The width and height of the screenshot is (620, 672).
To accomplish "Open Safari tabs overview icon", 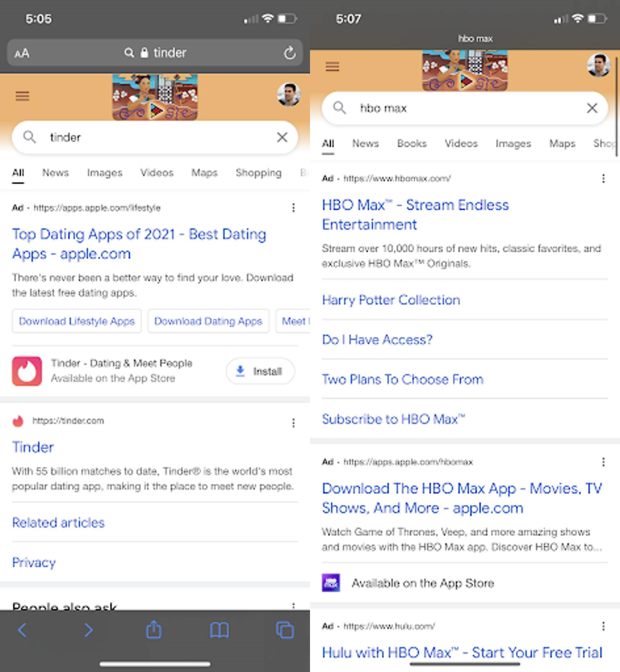I will 285,630.
